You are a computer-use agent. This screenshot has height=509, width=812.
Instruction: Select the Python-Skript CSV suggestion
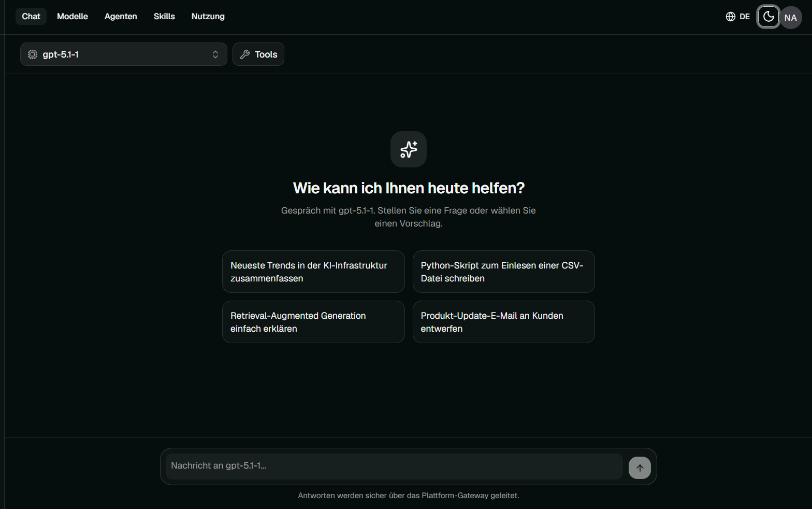tap(503, 272)
